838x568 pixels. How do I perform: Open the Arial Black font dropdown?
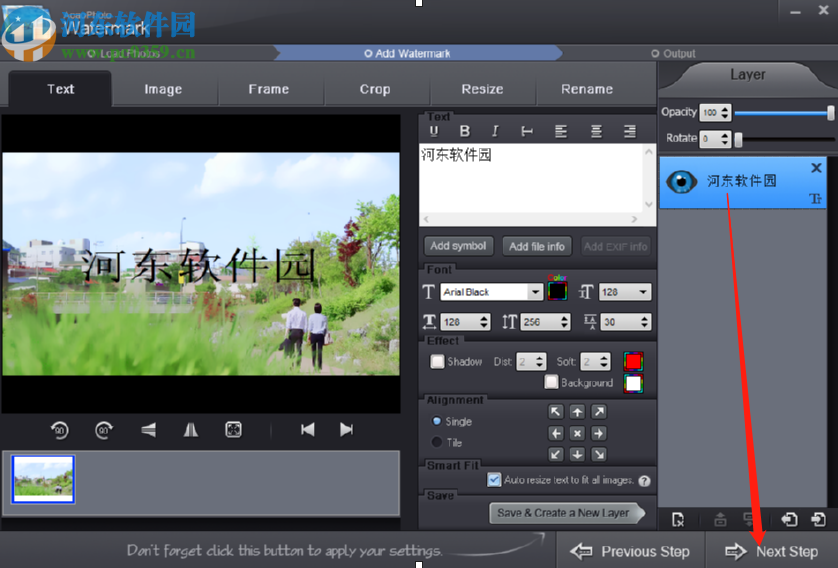(x=536, y=292)
